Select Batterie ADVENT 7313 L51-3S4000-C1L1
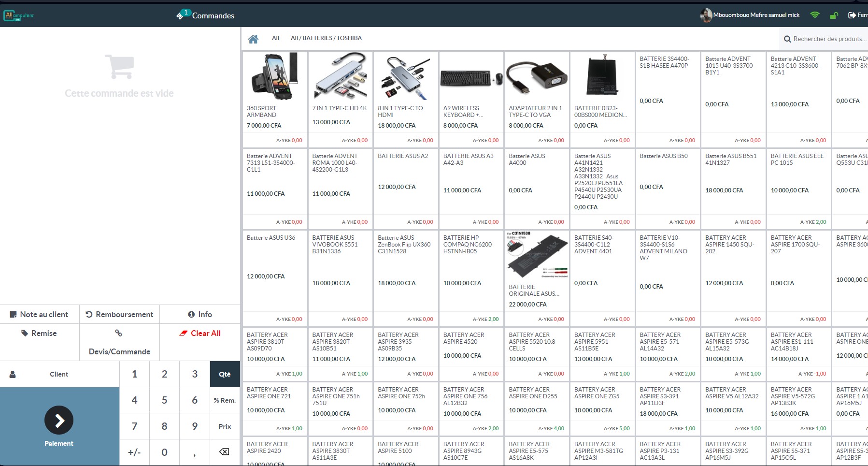The image size is (868, 466). point(274,189)
